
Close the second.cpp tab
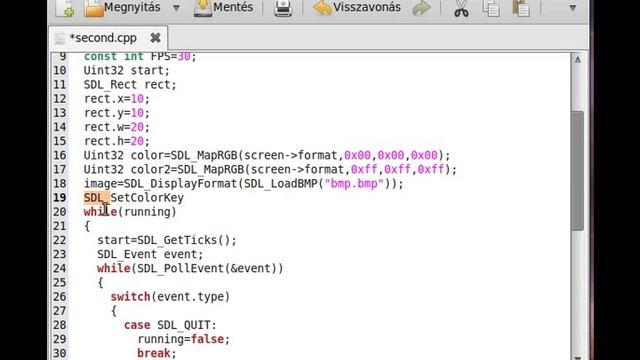(155, 38)
